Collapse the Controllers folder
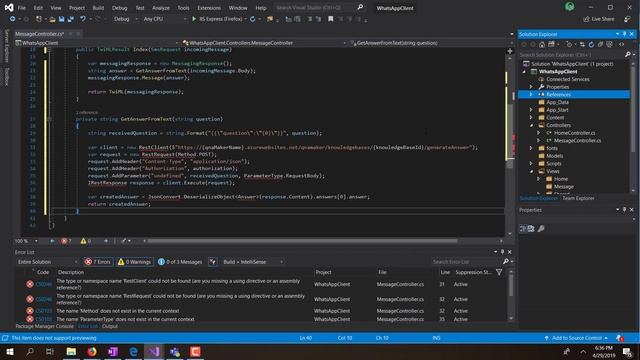The height and width of the screenshot is (360, 640). coord(531,125)
